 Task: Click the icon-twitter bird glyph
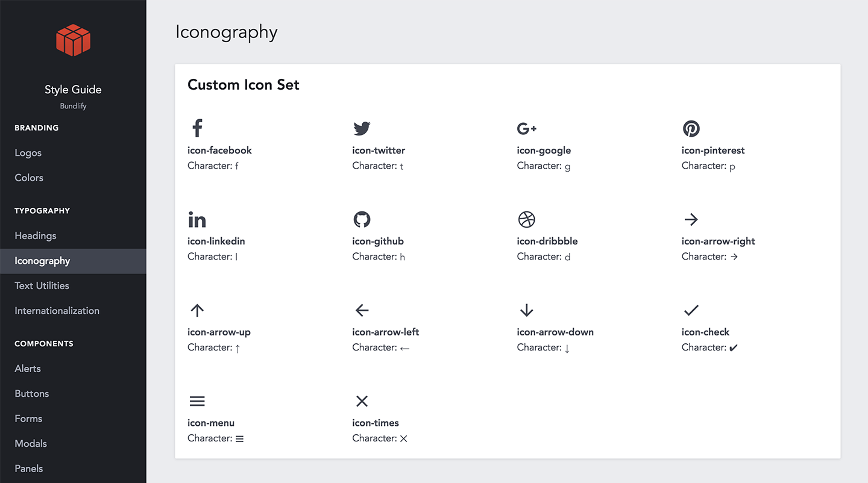(362, 128)
